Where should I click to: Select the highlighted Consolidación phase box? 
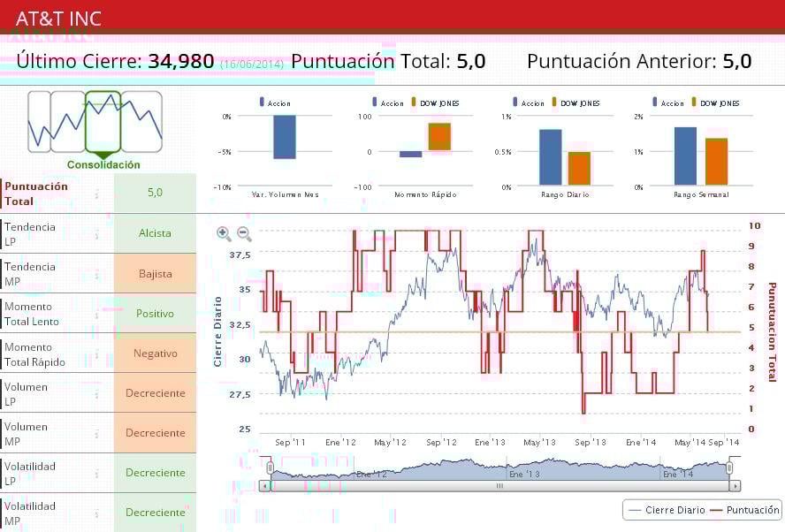pos(103,121)
